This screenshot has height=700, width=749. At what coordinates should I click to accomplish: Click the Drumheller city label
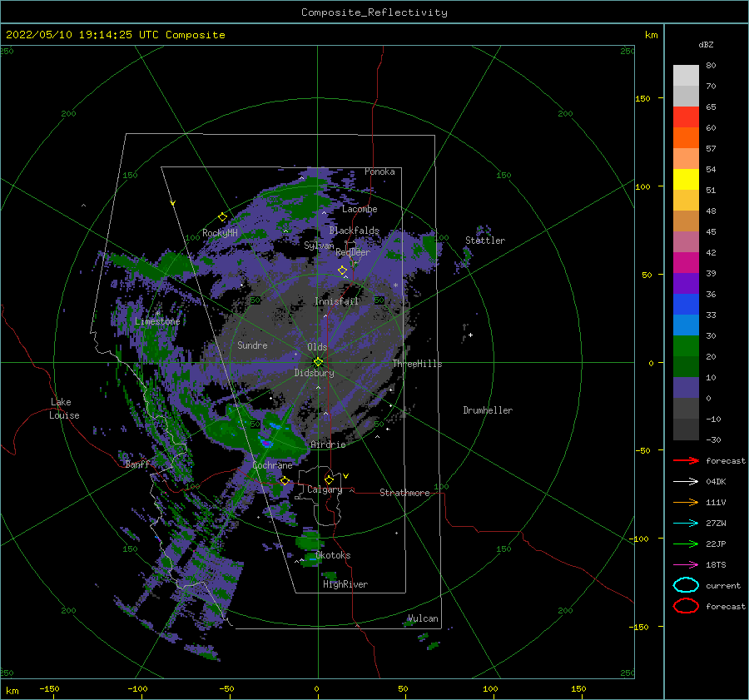[488, 410]
